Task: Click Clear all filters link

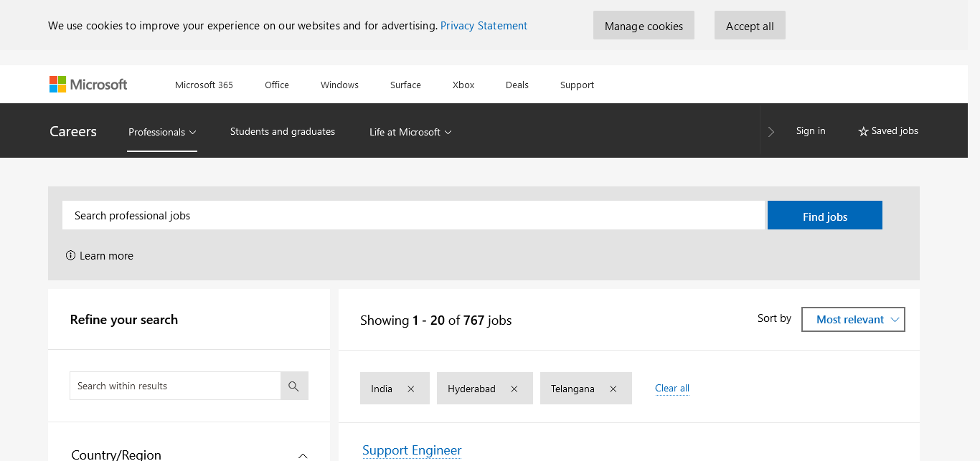Action: pyautogui.click(x=672, y=389)
